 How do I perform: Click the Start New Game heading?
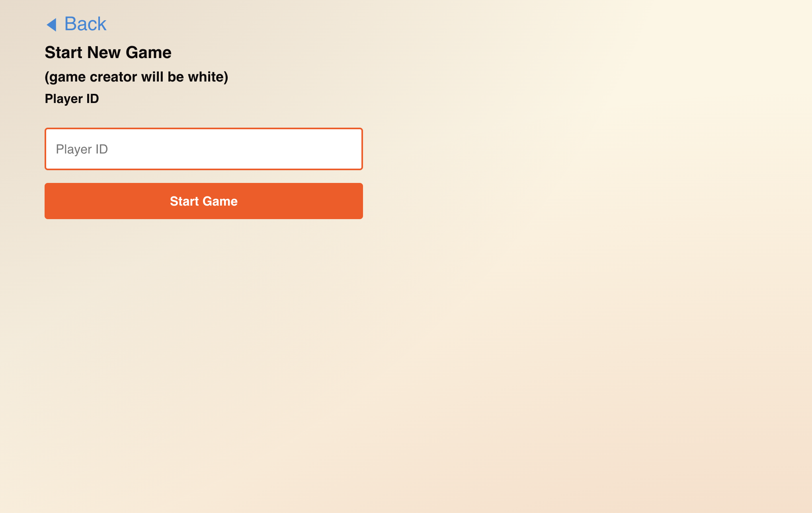[107, 52]
